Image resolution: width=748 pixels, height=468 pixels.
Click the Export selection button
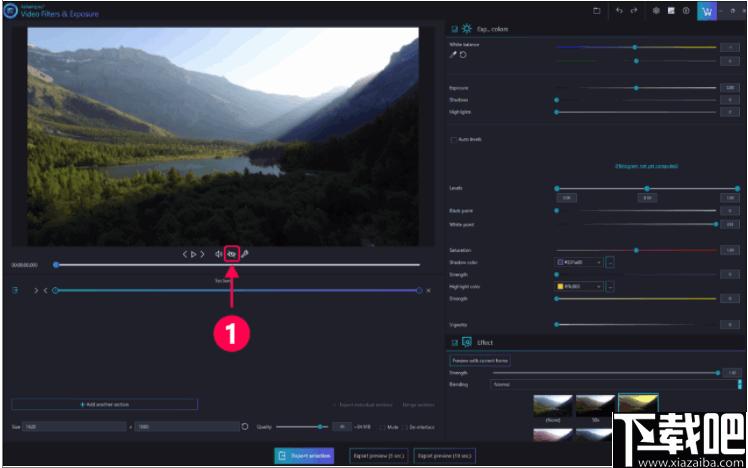pos(304,456)
